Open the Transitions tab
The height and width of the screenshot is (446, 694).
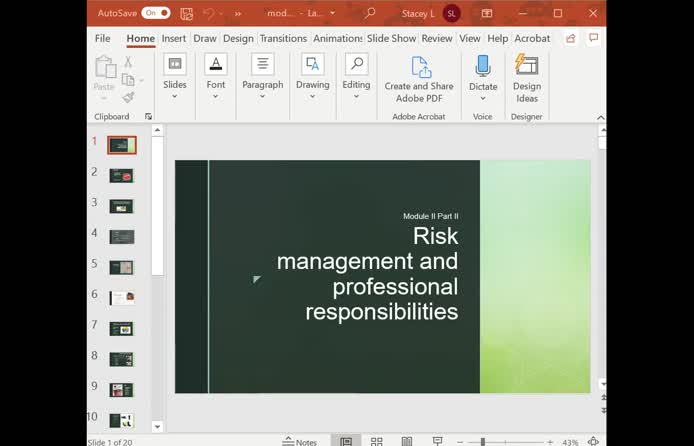pos(283,38)
